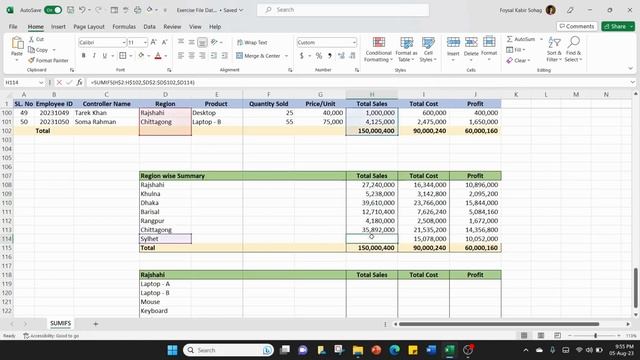Open the Formulas tab
This screenshot has width=640, height=360.
pyautogui.click(x=124, y=27)
